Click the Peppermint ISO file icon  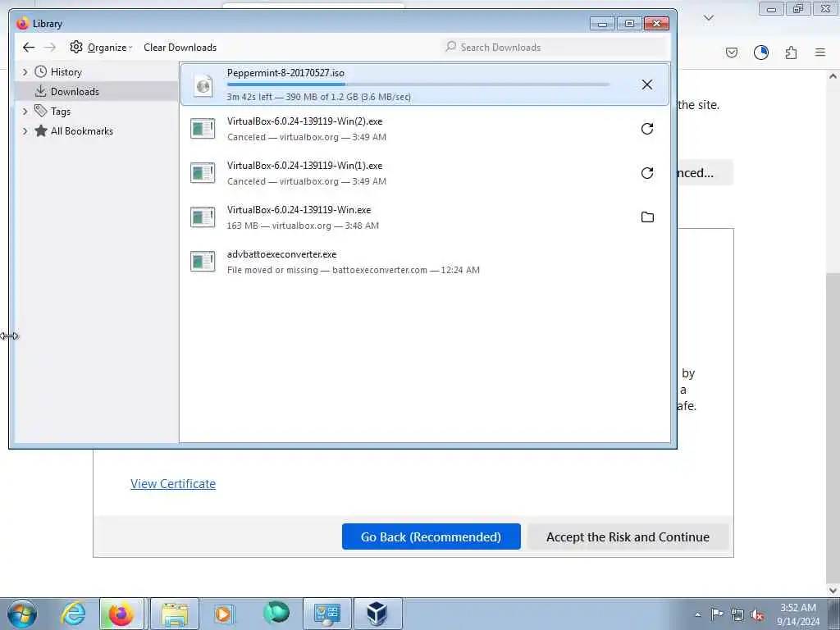point(203,84)
